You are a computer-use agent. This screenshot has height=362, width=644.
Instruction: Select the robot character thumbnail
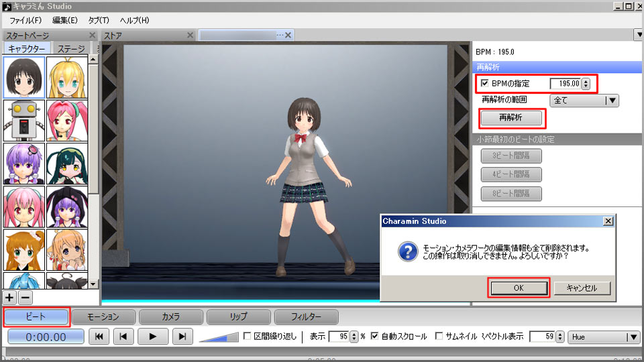pyautogui.click(x=24, y=120)
